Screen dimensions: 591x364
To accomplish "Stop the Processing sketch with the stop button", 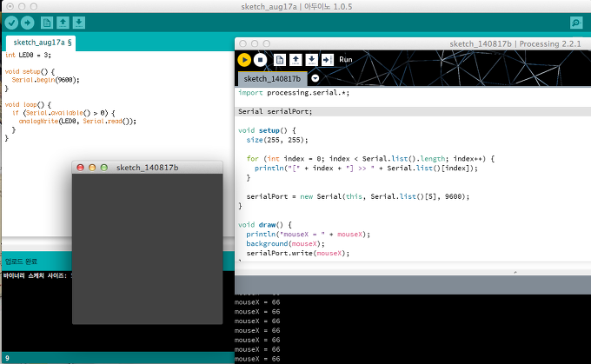I will pyautogui.click(x=260, y=60).
